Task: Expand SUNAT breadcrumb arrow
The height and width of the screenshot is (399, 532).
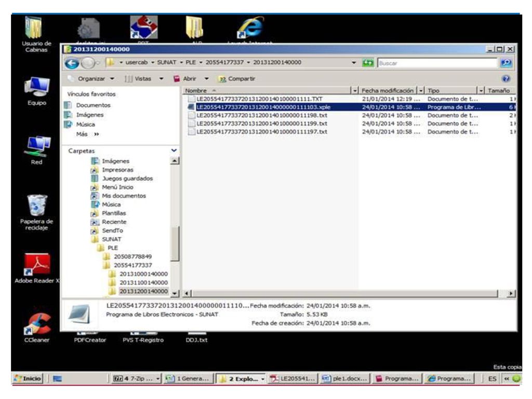Action: [x=181, y=62]
